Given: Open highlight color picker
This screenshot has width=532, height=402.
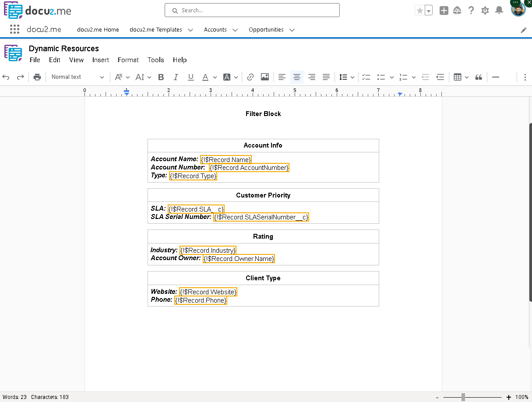Looking at the screenshot, I should tap(227, 77).
